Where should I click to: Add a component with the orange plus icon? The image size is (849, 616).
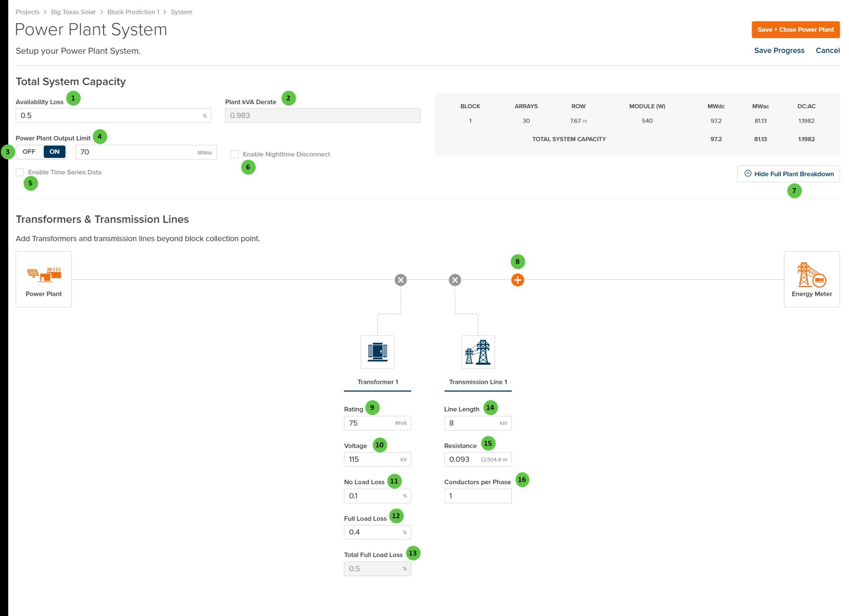coord(517,280)
